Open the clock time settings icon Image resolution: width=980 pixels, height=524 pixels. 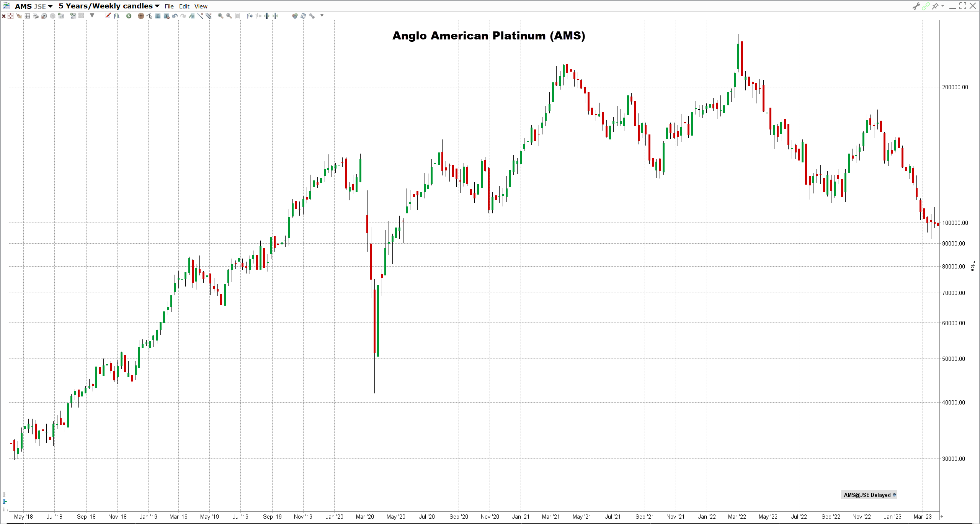tap(44, 16)
